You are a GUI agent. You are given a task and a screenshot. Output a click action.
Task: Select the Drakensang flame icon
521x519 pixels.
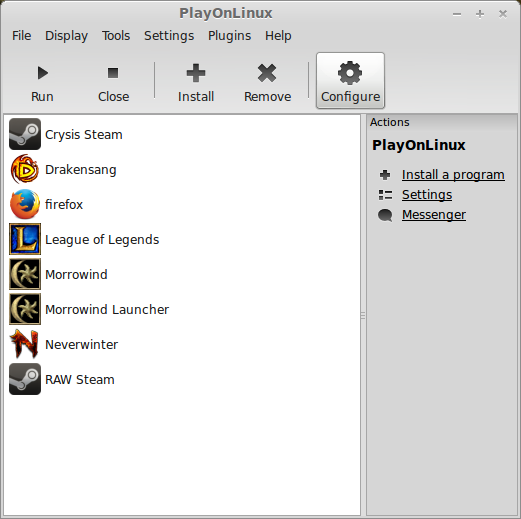click(x=25, y=169)
